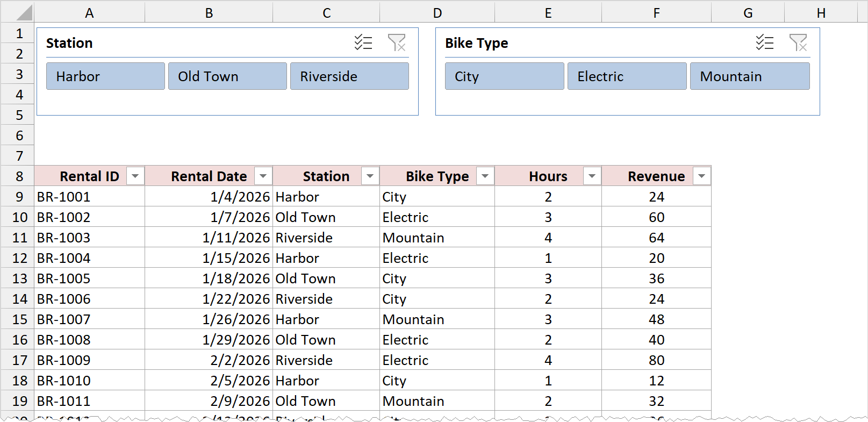Select column A header

click(89, 13)
